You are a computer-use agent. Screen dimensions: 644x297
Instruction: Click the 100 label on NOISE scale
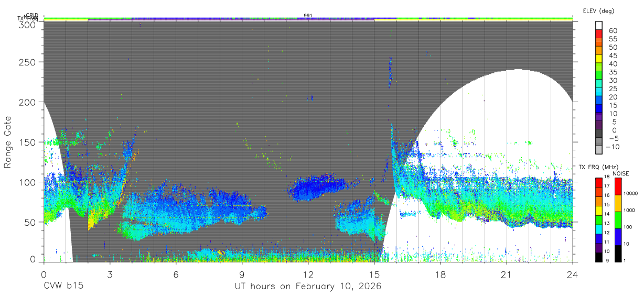628,227
